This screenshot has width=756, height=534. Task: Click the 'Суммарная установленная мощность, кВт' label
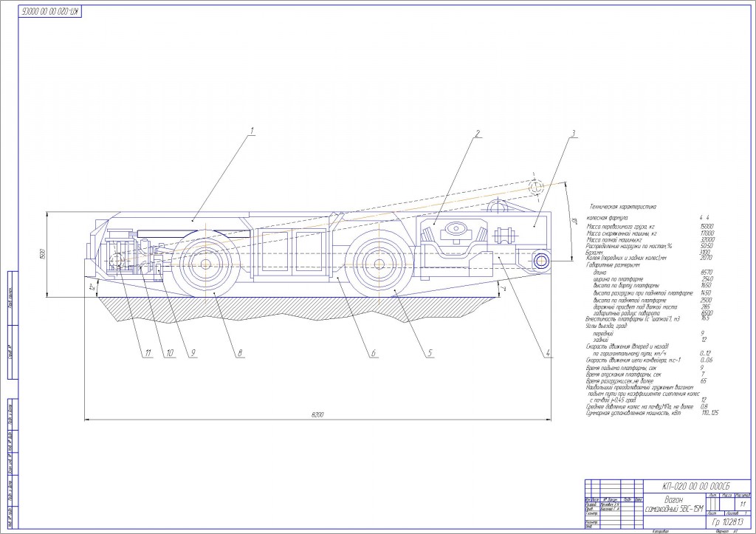click(x=633, y=414)
